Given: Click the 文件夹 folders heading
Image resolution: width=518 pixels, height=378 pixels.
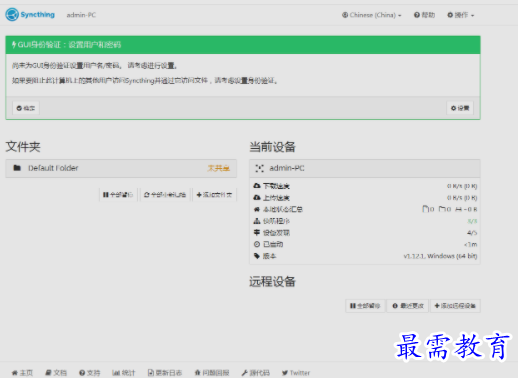Looking at the screenshot, I should point(23,147).
